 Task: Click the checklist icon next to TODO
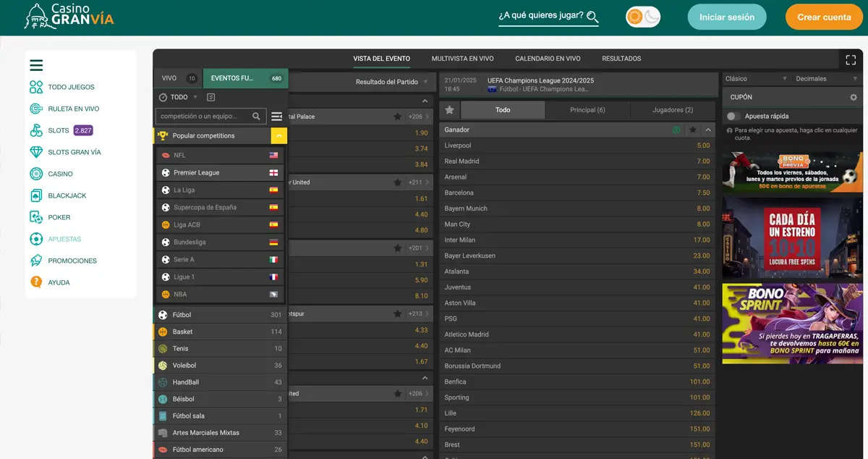pyautogui.click(x=211, y=97)
